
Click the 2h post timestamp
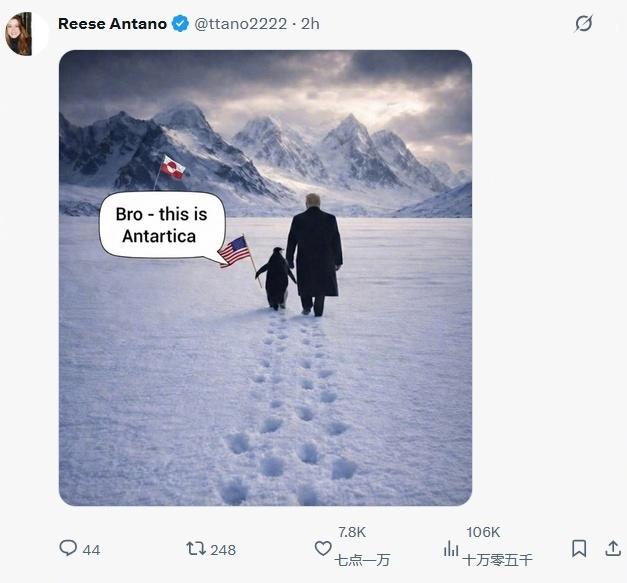(310, 24)
